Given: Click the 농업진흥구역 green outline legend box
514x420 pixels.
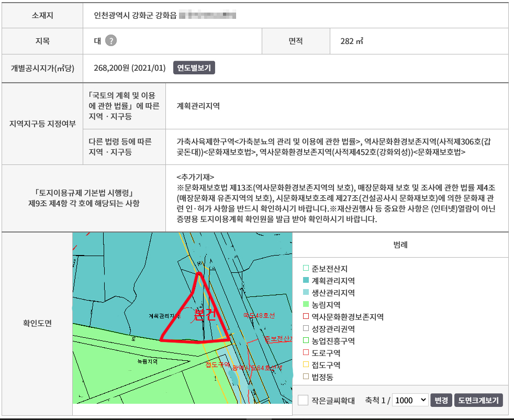Looking at the screenshot, I should 306,341.
